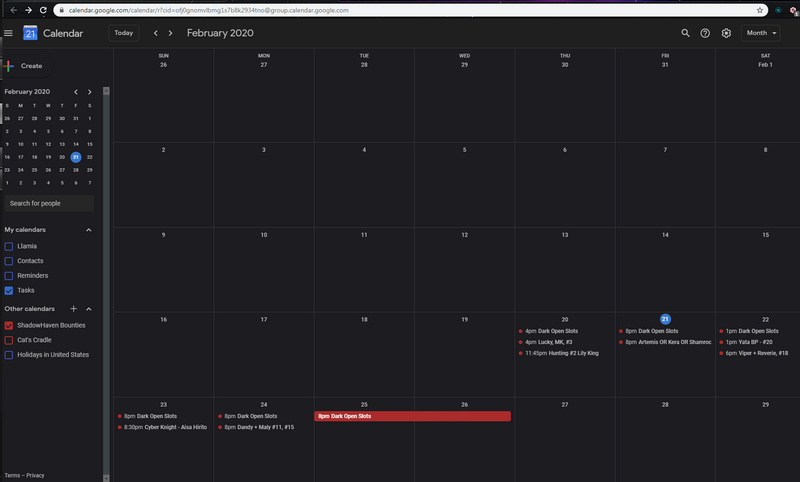Click the search magnifier icon

click(685, 33)
